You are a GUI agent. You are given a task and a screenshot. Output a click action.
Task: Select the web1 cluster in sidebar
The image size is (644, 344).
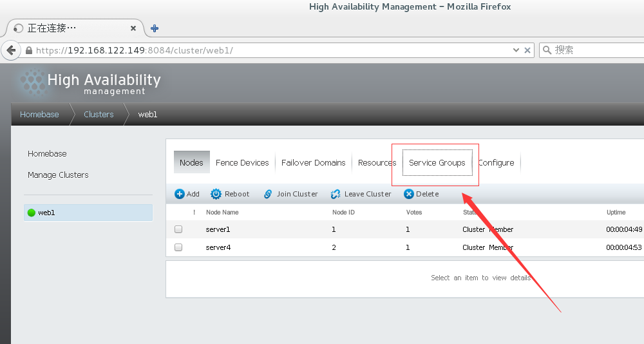tap(46, 213)
